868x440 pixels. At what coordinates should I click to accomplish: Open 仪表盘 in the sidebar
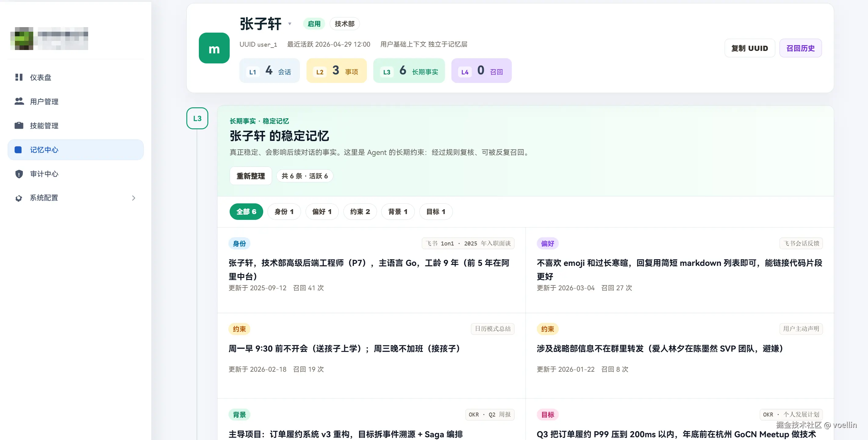point(75,77)
